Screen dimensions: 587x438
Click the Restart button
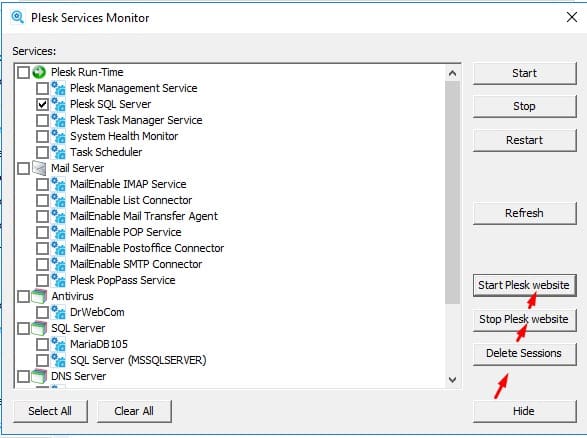coord(524,140)
